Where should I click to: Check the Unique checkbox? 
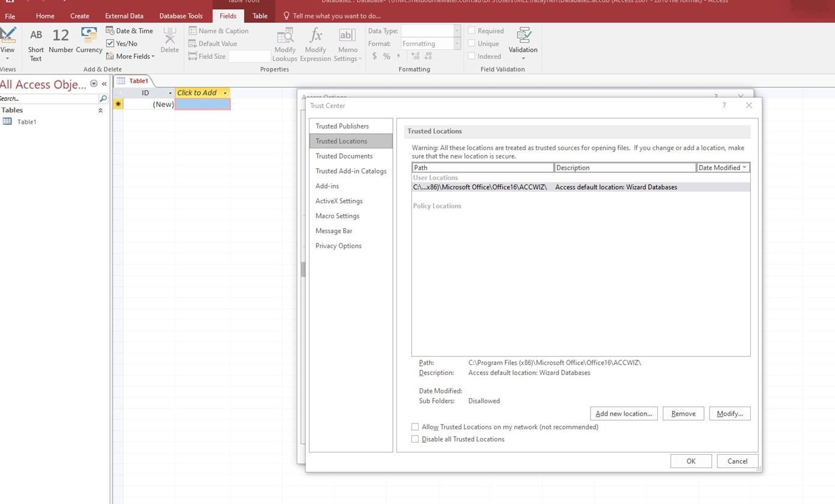[472, 43]
